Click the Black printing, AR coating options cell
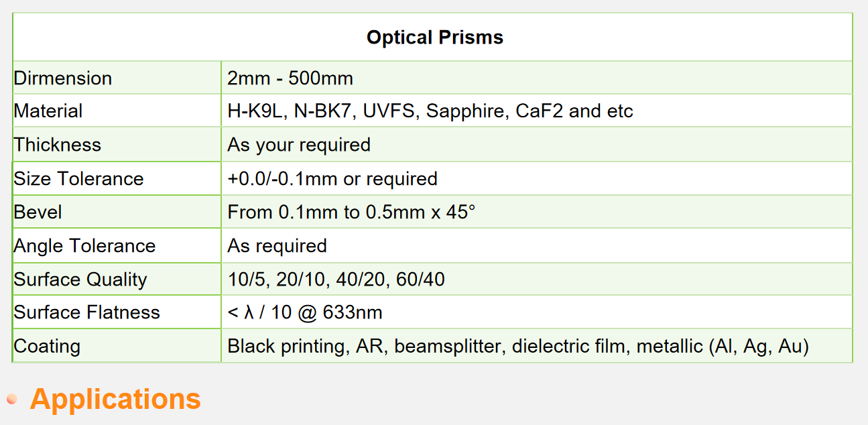The image size is (868, 425). 518,347
